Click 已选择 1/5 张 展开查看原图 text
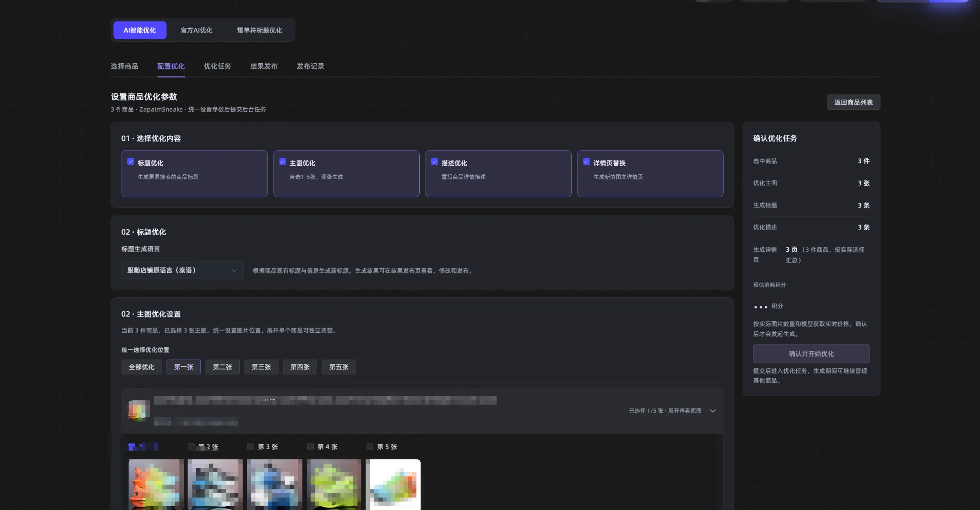Screen dimensions: 980x510 pyautogui.click(x=665, y=411)
